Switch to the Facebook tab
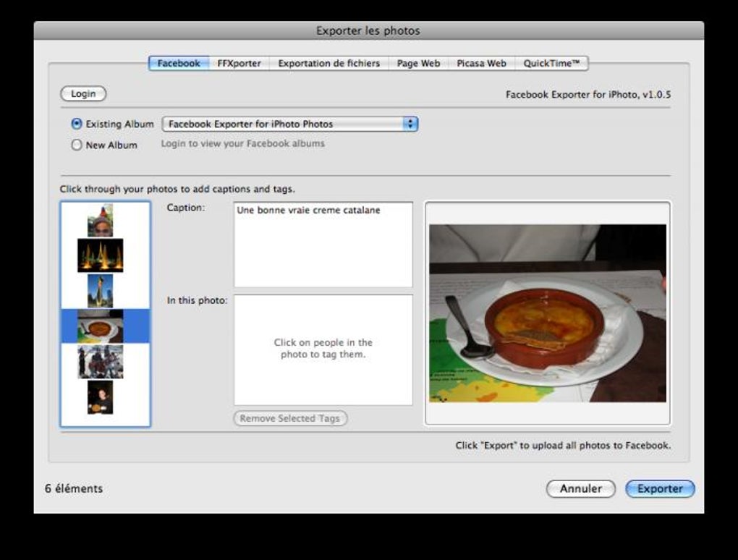 (x=179, y=63)
